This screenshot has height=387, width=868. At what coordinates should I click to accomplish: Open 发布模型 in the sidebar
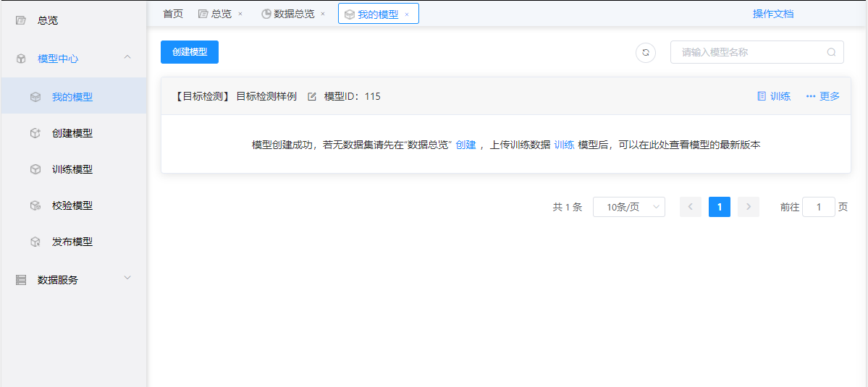[73, 242]
